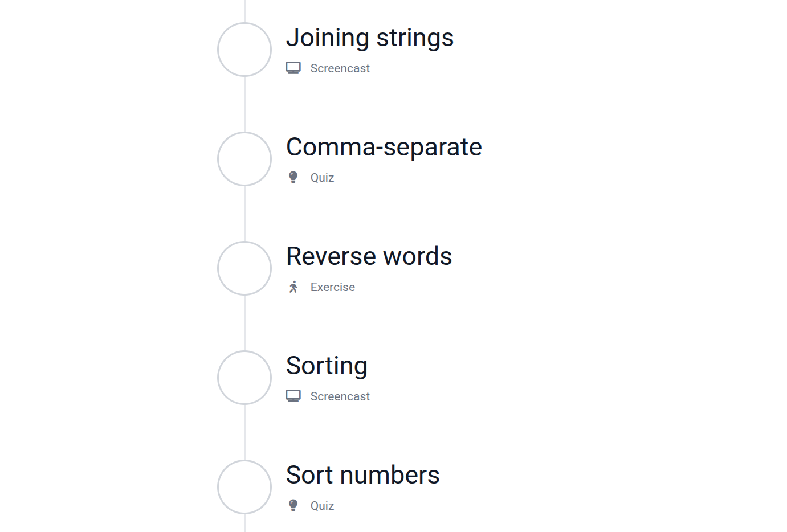Mark the Sorting lesson circle complete
The image size is (787, 532).
coord(244,378)
